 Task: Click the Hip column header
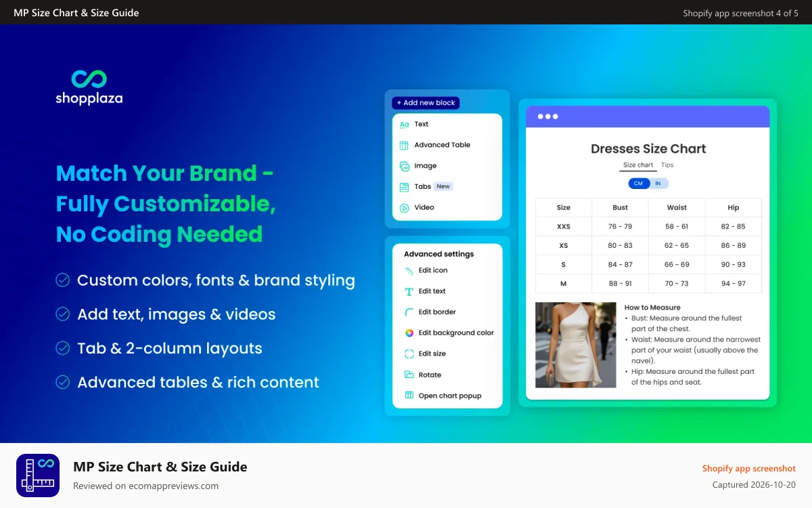click(734, 208)
